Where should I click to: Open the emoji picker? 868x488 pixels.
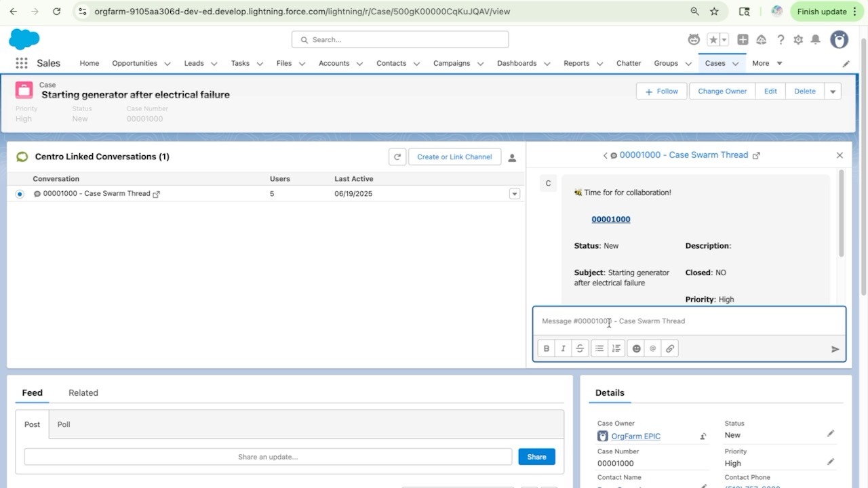pos(636,348)
